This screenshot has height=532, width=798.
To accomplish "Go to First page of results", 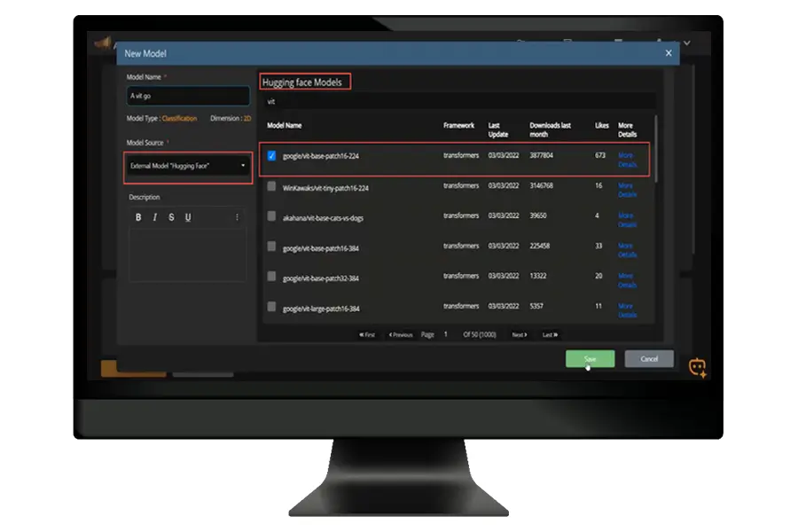I will (x=367, y=335).
